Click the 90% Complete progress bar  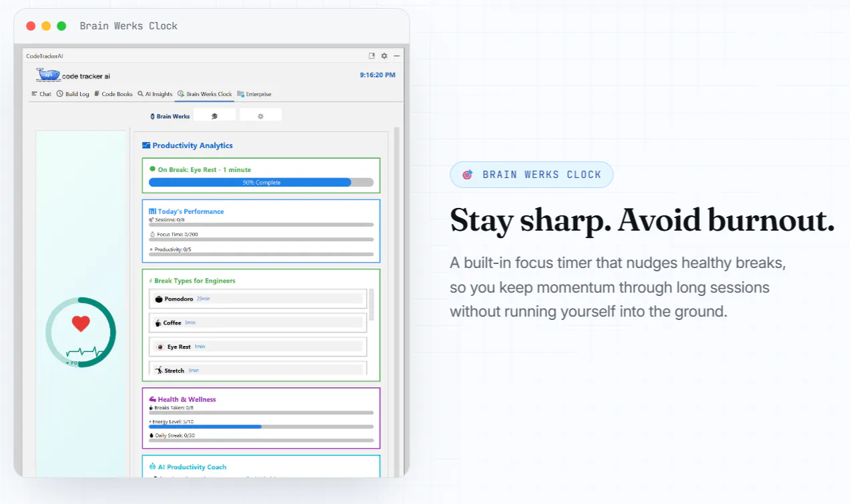[x=261, y=182]
